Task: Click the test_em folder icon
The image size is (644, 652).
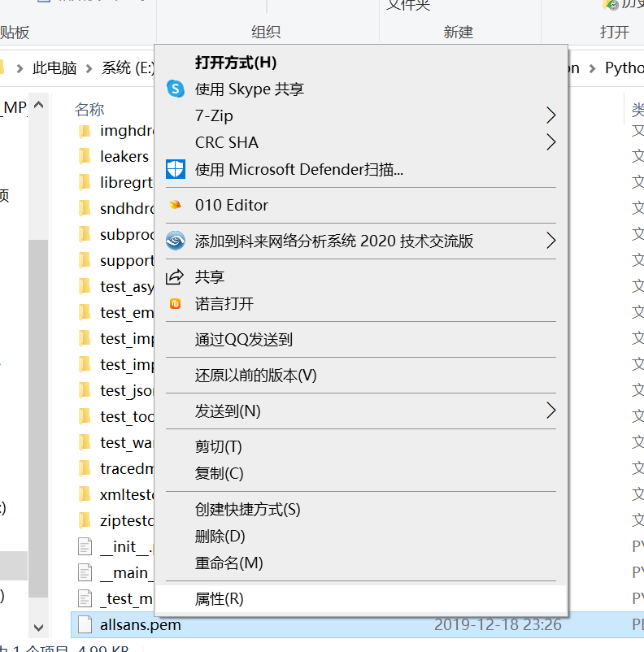Action: click(85, 312)
